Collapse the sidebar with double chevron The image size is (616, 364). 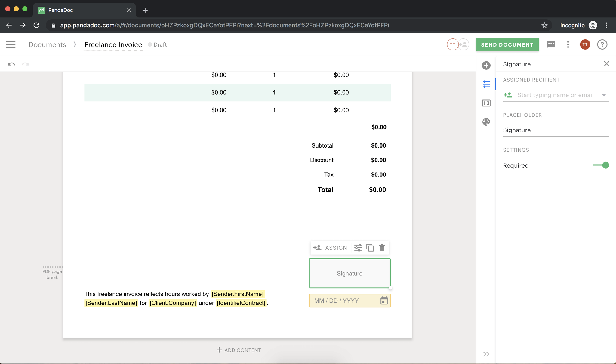(486, 354)
